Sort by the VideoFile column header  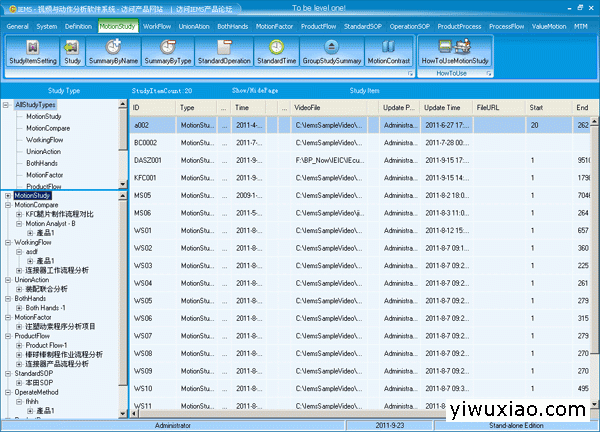pyautogui.click(x=329, y=108)
